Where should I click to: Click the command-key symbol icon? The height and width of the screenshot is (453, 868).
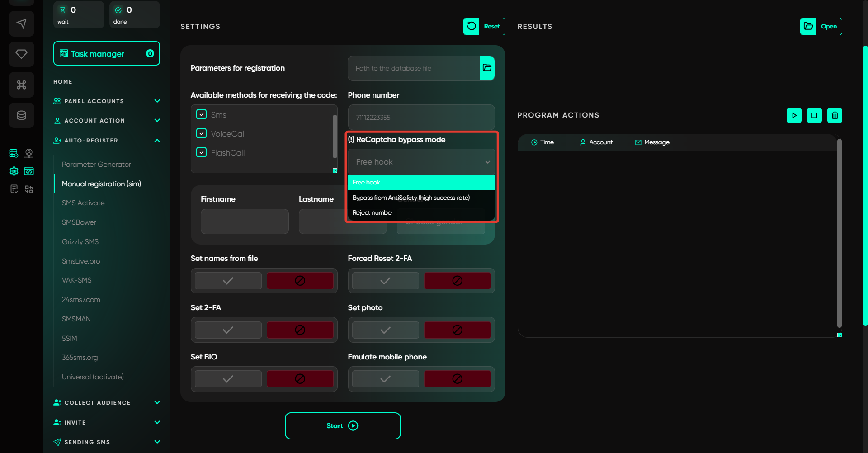(x=21, y=85)
